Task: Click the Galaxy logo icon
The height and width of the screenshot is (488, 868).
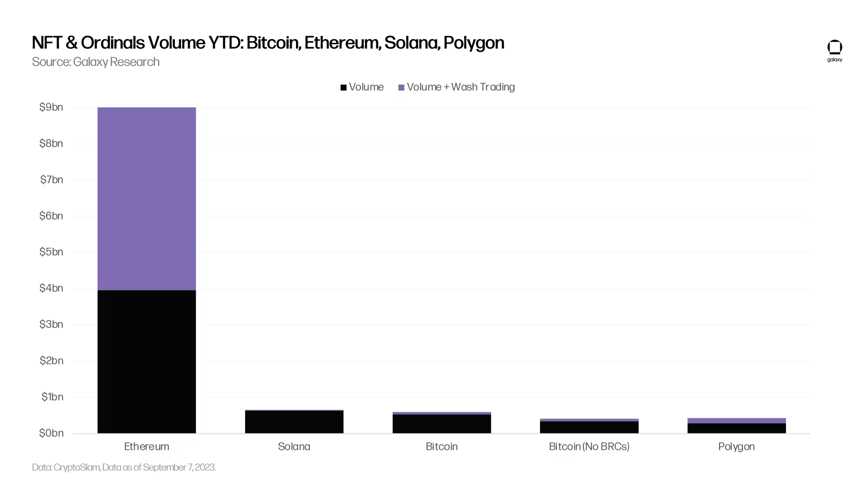Action: coord(835,48)
